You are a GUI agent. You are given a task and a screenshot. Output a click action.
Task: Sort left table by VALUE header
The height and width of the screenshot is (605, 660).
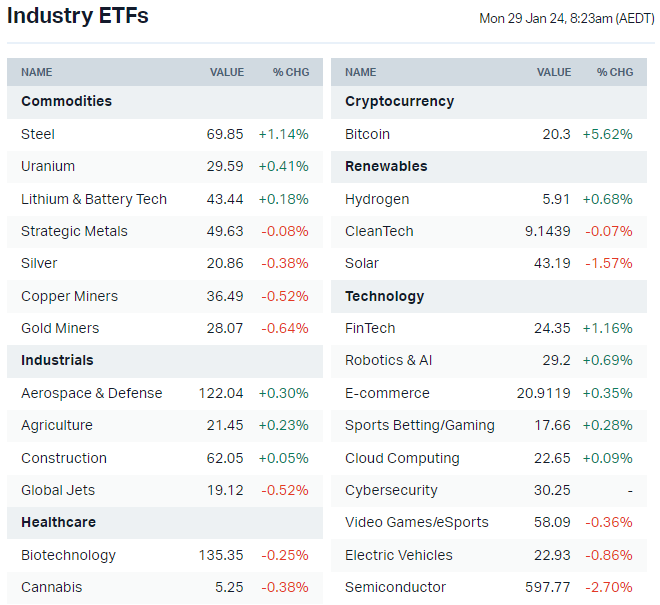pos(227,72)
